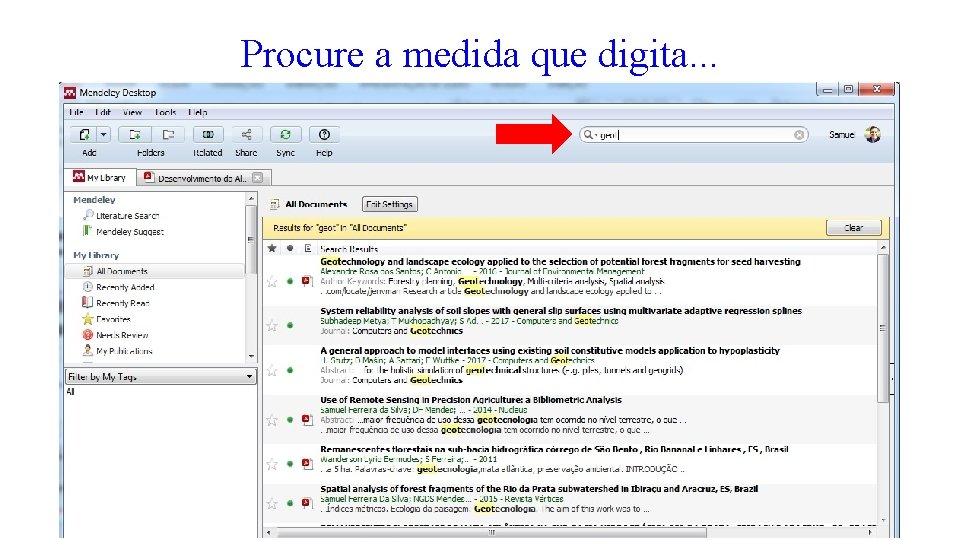Sort by the read status dot column header
The width and height of the screenshot is (960, 540).
[x=290, y=248]
